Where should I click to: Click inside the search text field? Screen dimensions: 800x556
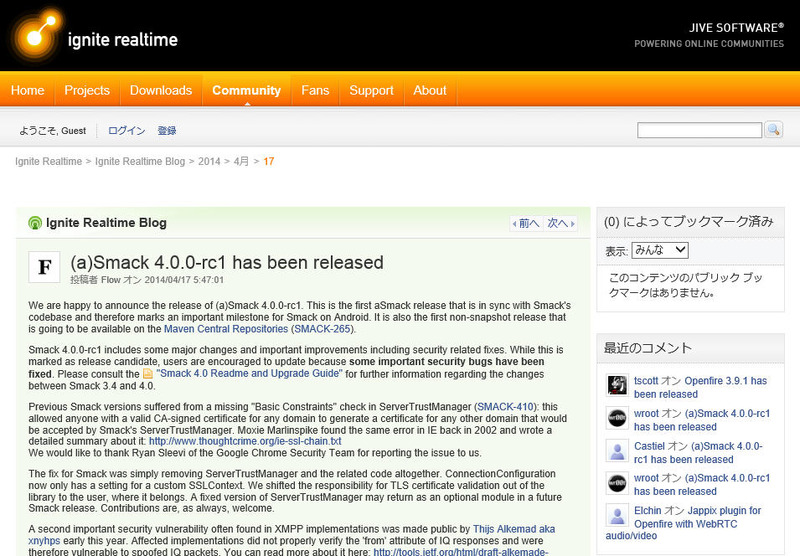pos(699,130)
